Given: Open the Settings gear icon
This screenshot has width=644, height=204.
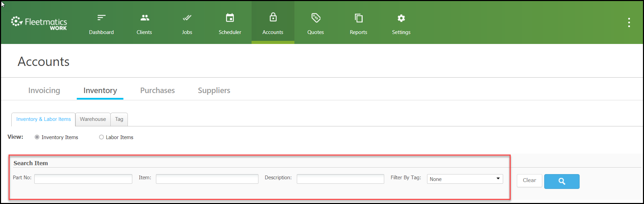Looking at the screenshot, I should (x=401, y=18).
